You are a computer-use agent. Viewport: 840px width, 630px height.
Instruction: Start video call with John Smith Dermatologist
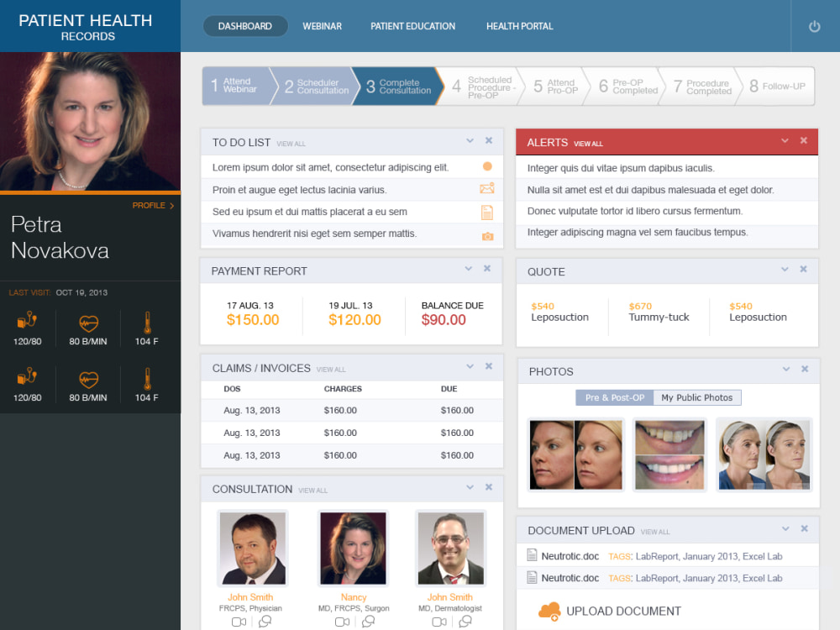(439, 622)
